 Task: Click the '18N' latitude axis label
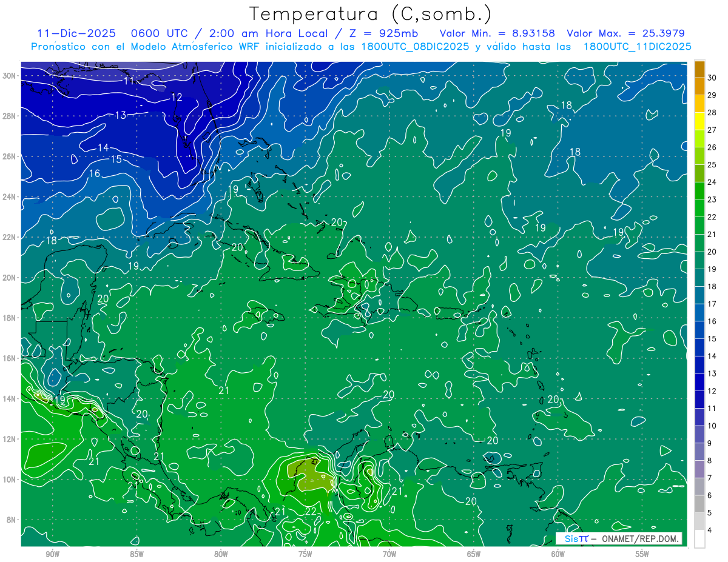pos(9,318)
